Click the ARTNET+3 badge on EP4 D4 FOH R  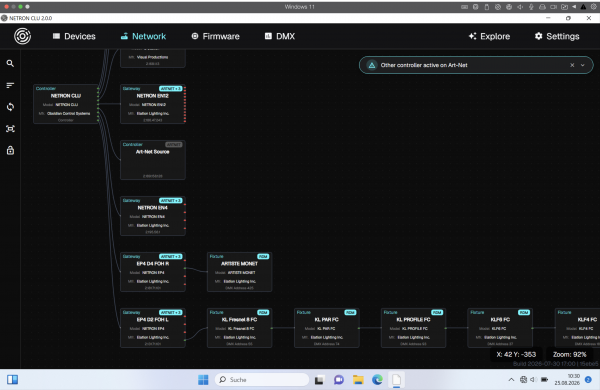tap(171, 256)
